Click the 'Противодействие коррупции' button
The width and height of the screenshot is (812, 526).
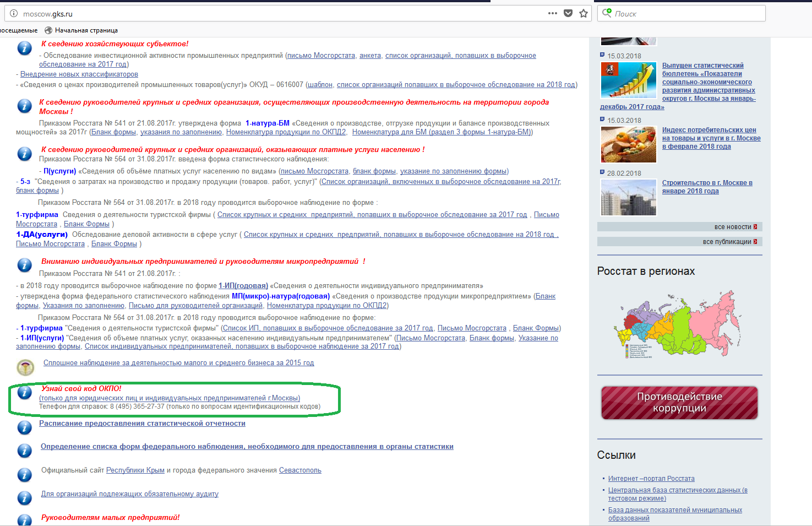[680, 403]
